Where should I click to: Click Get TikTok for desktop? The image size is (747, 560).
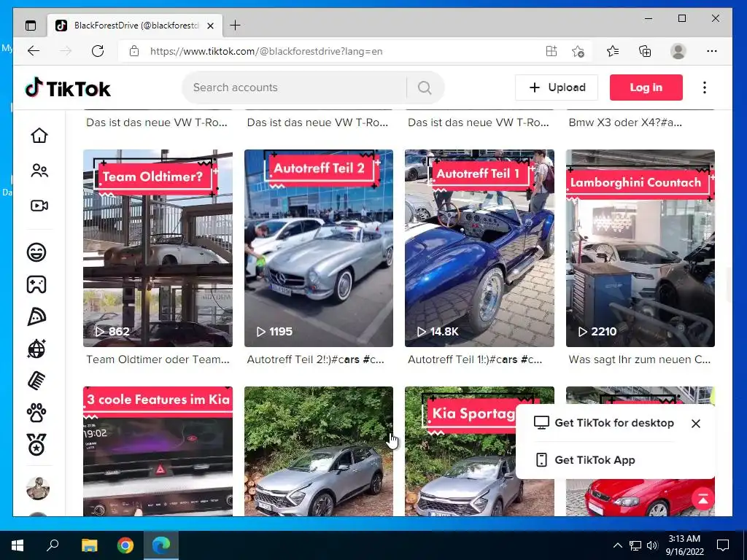603,423
